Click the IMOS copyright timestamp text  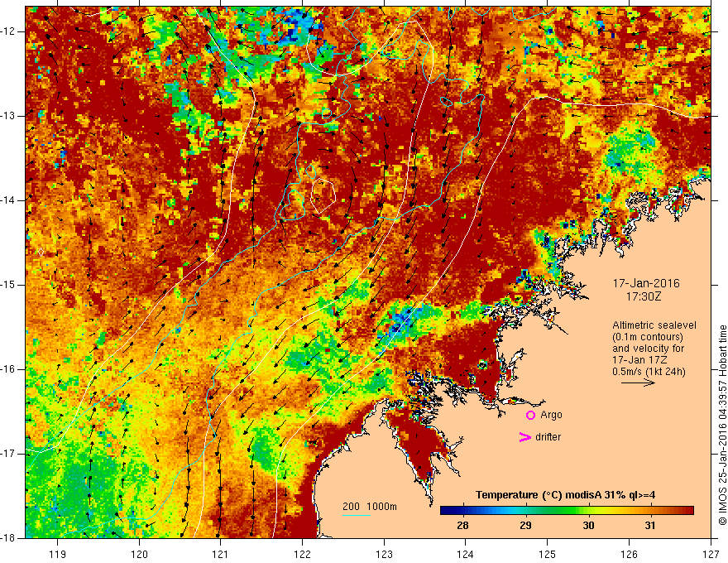point(722,425)
